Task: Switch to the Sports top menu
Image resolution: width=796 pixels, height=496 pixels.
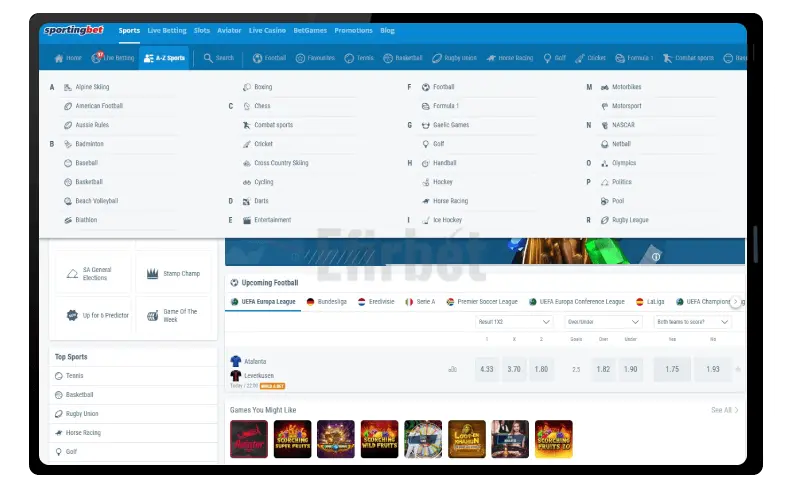Action: click(129, 30)
